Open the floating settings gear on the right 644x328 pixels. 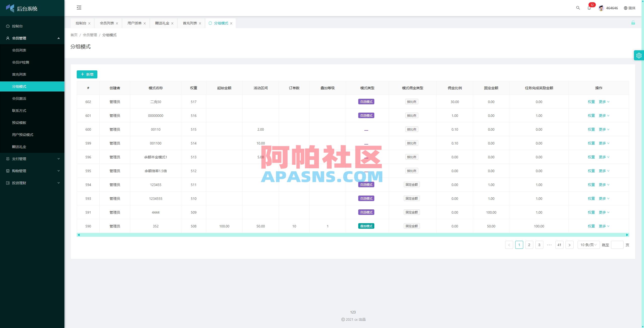pos(639,55)
